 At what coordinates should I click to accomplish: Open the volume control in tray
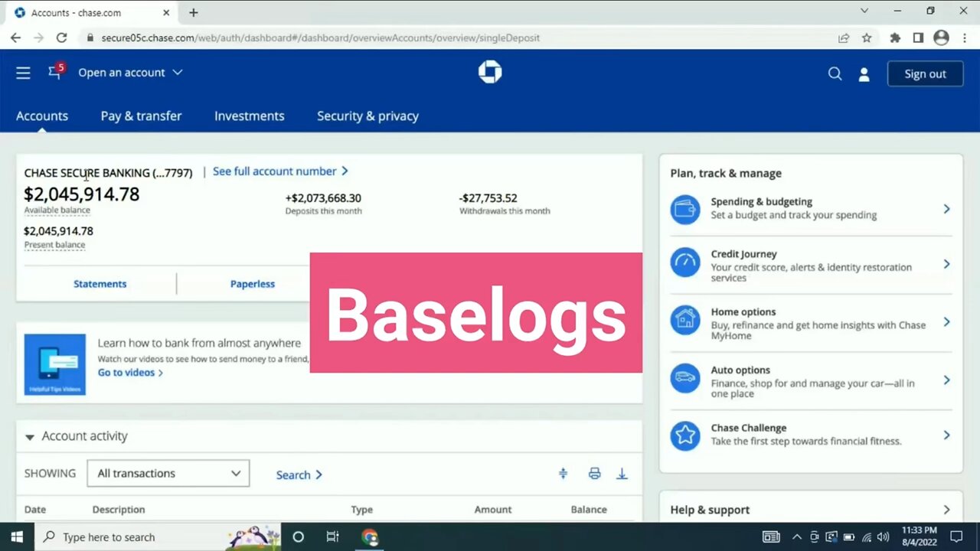[883, 537]
